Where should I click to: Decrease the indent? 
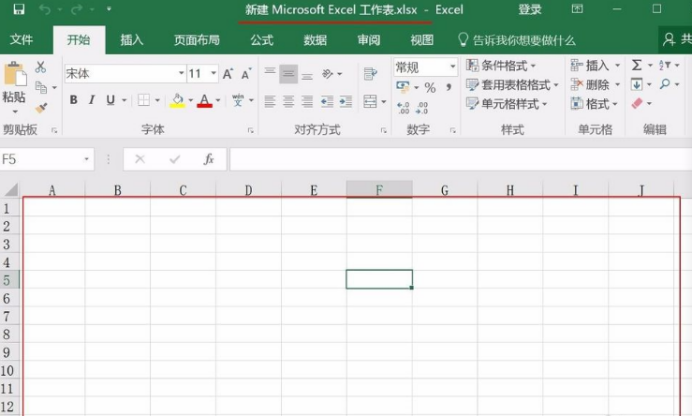click(327, 102)
